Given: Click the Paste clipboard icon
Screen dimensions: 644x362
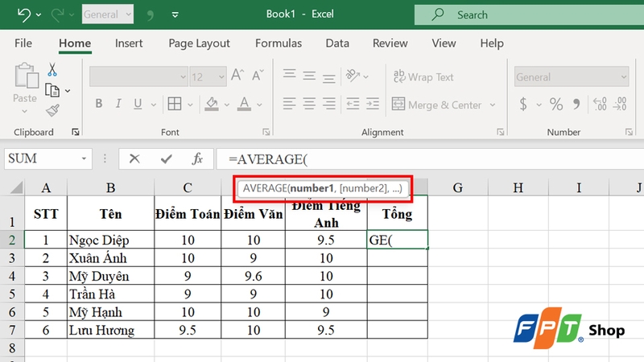Looking at the screenshot, I should pyautogui.click(x=27, y=76).
